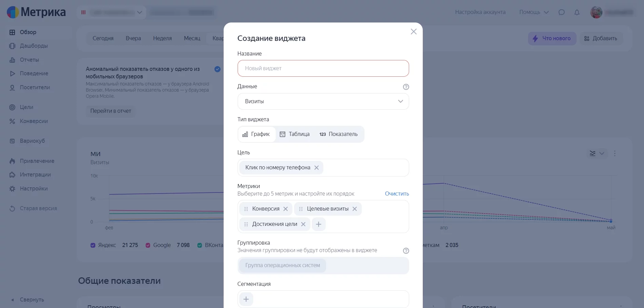Expand the Помощь menu
Image resolution: width=644 pixels, height=308 pixels.
tap(534, 12)
